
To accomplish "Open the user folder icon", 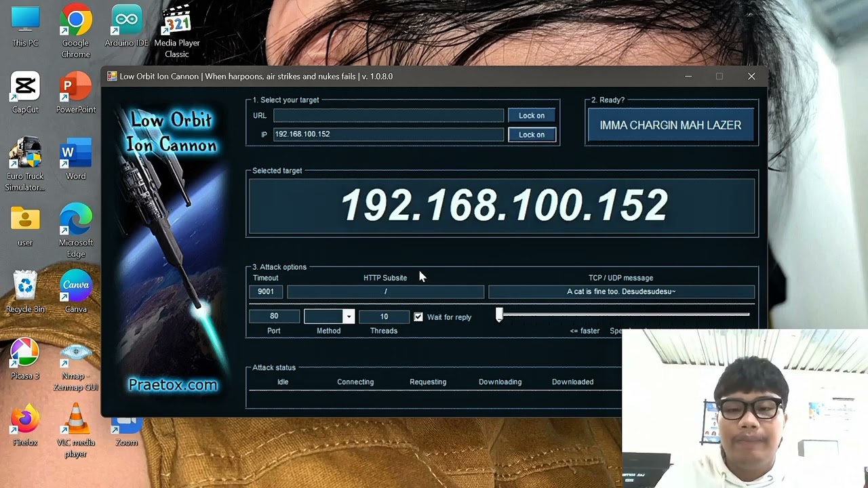I will [x=25, y=226].
